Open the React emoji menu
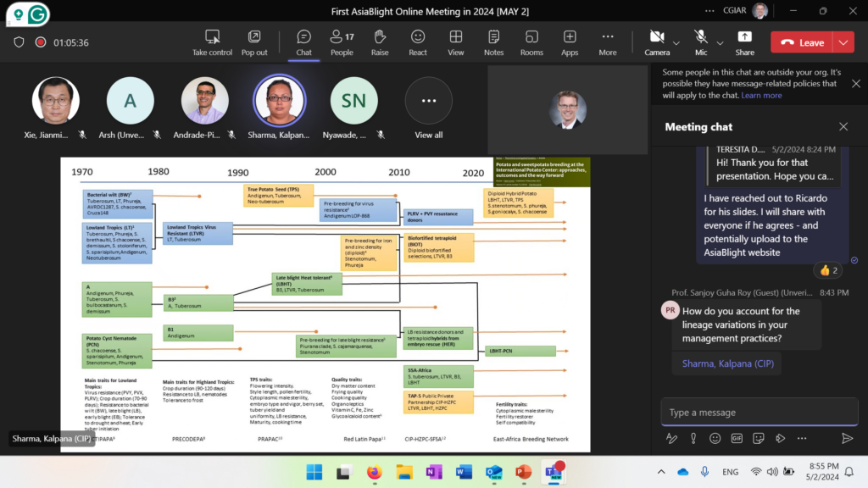This screenshot has height=488, width=868. coord(418,37)
